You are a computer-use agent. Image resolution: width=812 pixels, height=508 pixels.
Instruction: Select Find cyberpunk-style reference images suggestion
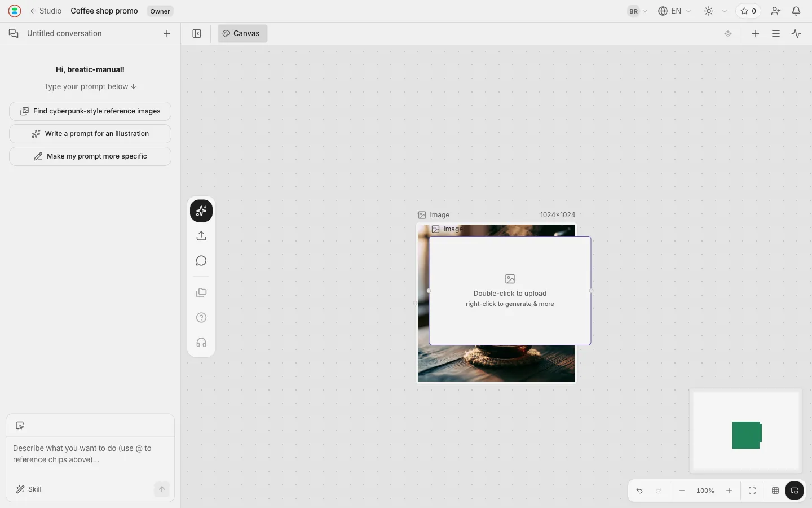(x=90, y=111)
